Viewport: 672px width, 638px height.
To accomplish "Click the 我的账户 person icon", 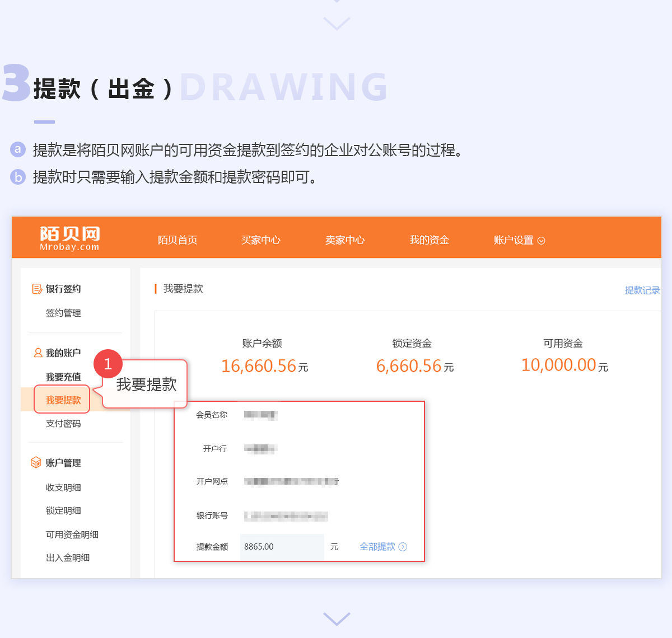I will [38, 353].
